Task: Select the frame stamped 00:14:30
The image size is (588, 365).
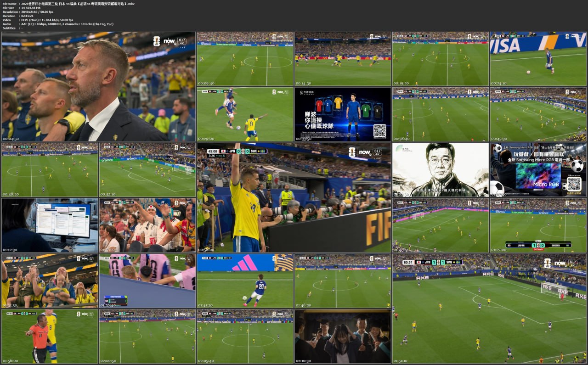Action: pyautogui.click(x=343, y=59)
